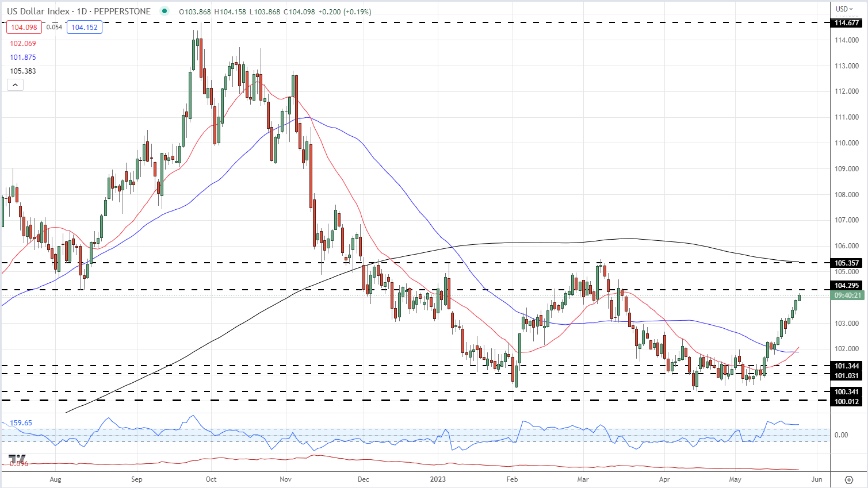
Task: Click the Dec label on time axis
Action: [363, 479]
